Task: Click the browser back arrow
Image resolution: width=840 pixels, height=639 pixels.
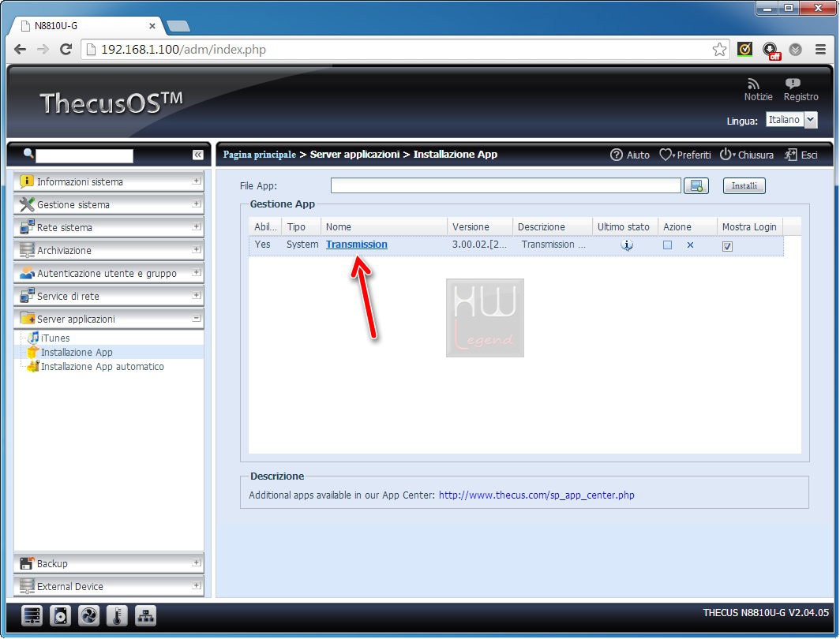Action: click(21, 49)
